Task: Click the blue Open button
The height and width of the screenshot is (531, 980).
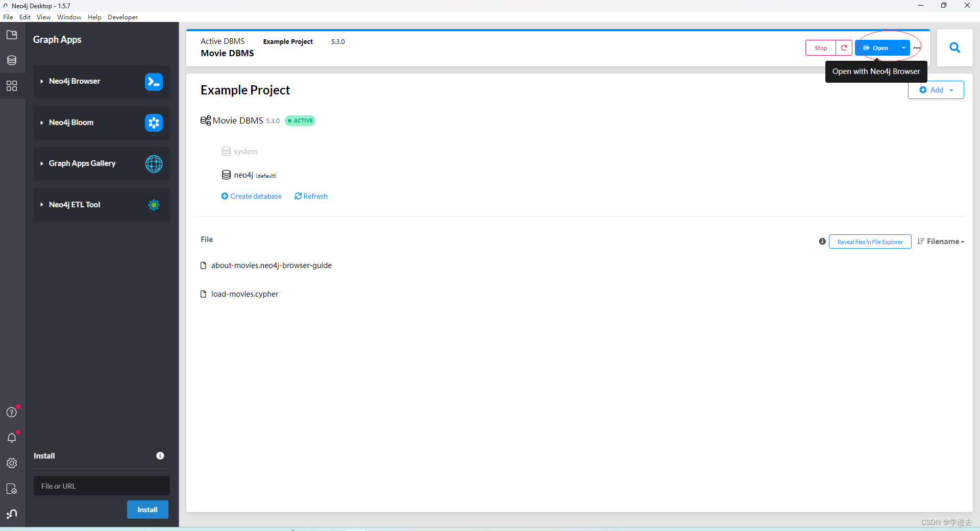Action: tap(876, 48)
